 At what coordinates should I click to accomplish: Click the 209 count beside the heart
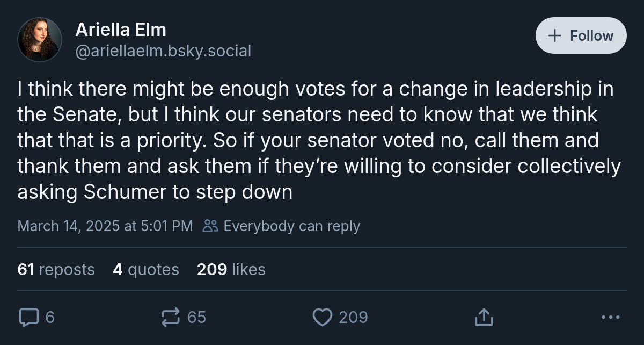tap(353, 317)
